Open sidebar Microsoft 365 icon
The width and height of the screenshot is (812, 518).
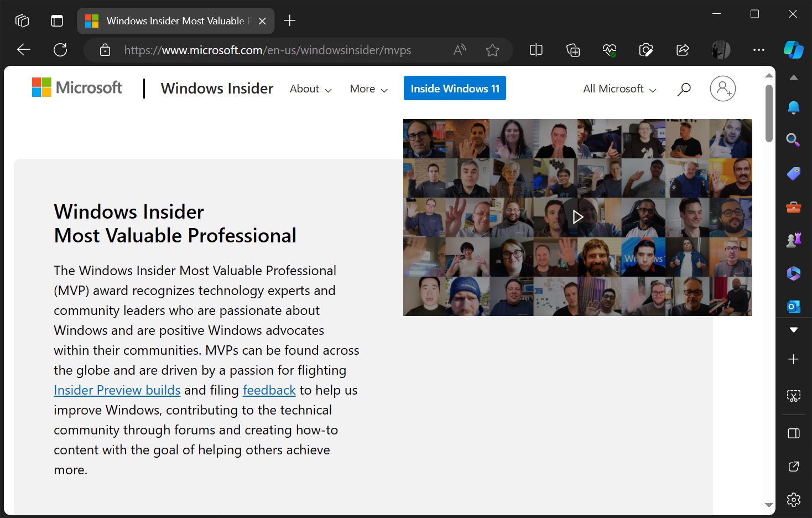click(794, 273)
